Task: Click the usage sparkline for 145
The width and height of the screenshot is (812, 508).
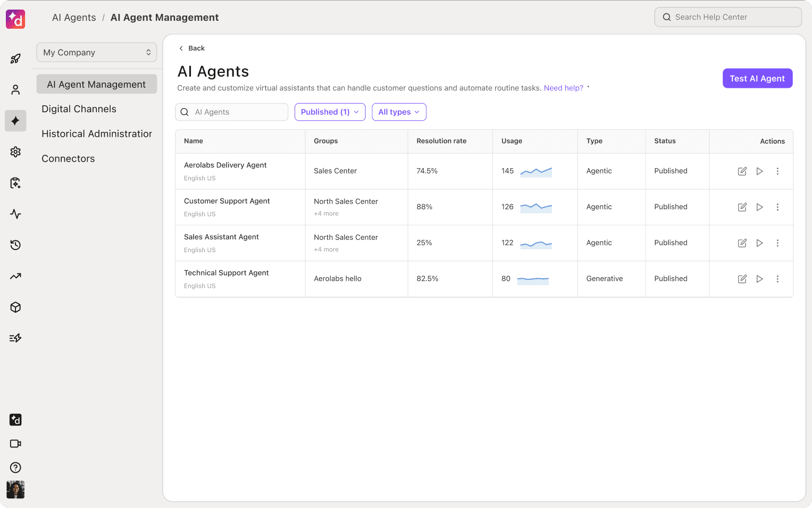Action: 536,171
